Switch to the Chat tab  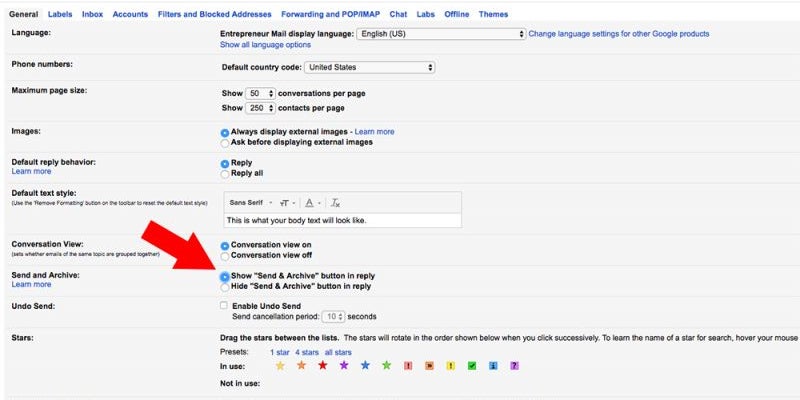pos(398,14)
